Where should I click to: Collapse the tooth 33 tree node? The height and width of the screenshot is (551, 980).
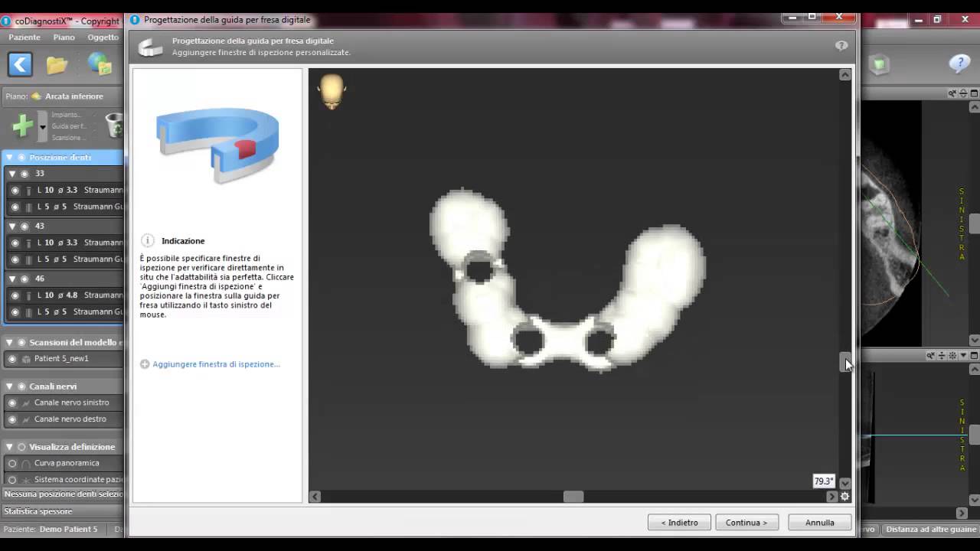tap(12, 174)
